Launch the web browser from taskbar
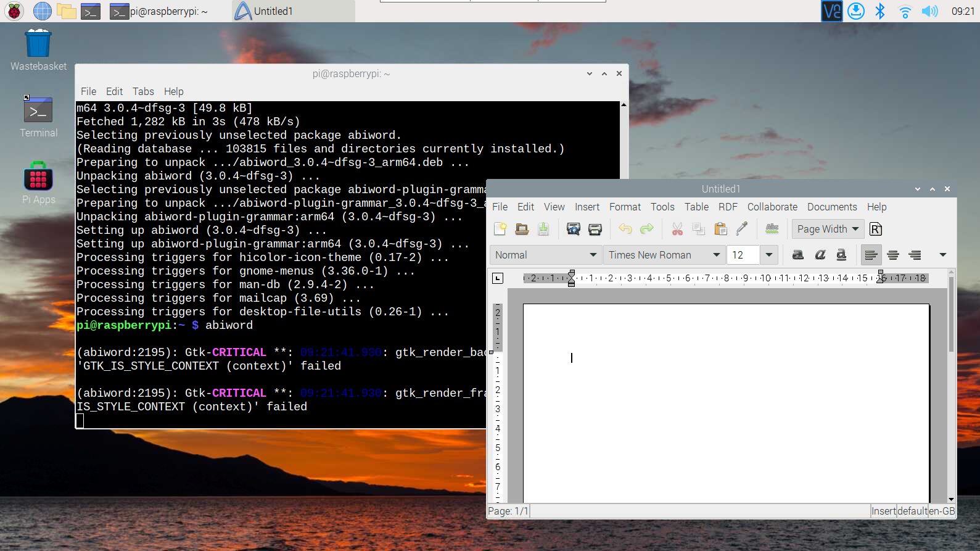 tap(42, 10)
